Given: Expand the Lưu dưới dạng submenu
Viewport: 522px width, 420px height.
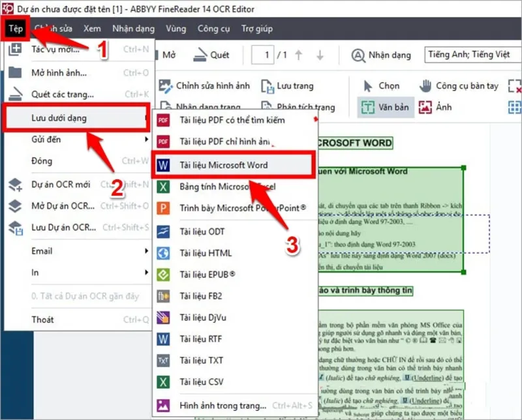Looking at the screenshot, I should click(x=76, y=118).
